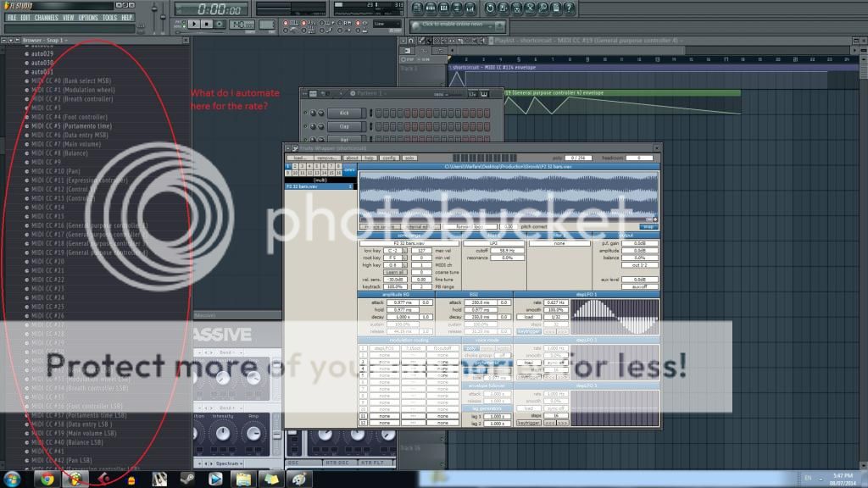Select MIDI CC #4 (Foot controller)

click(x=70, y=117)
